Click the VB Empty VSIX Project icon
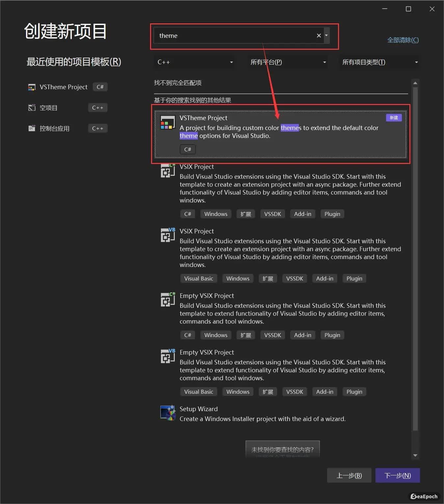 168,356
